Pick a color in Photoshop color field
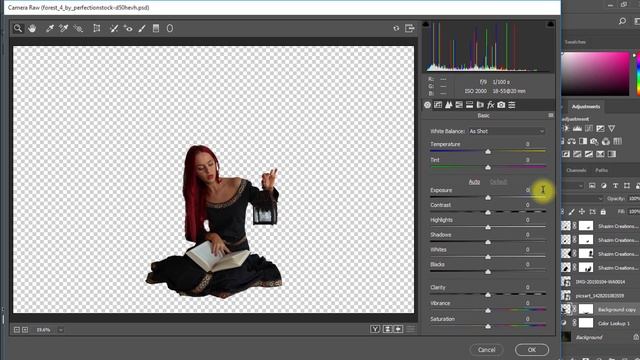Screen dimensions: 640x360 [596, 74]
